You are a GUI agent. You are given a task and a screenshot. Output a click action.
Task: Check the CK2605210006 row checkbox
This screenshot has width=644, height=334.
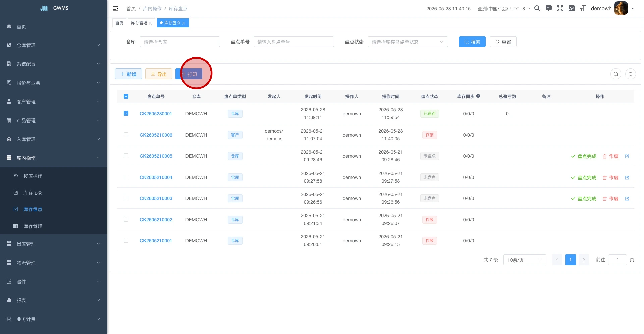126,135
